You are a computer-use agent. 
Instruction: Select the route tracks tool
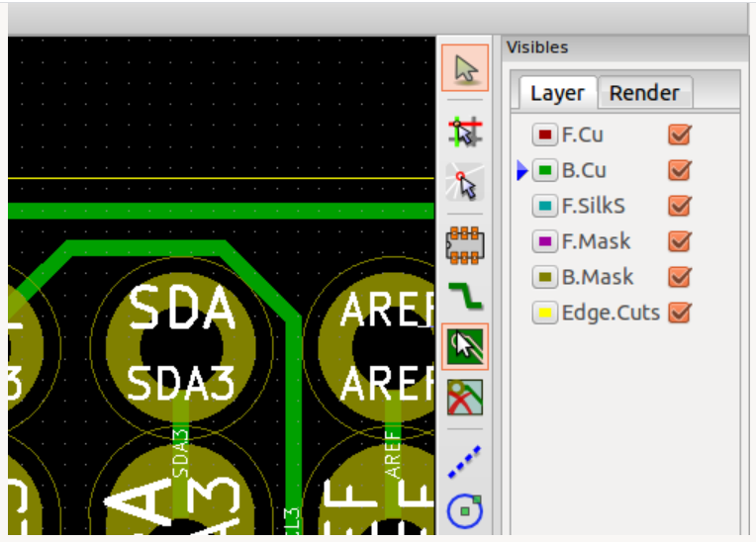[465, 296]
